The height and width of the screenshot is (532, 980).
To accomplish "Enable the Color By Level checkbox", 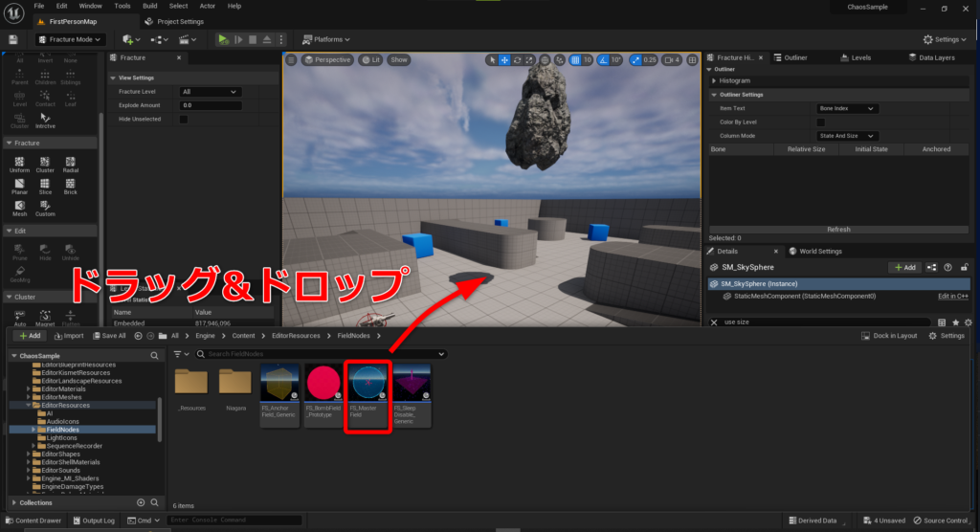I will [820, 122].
